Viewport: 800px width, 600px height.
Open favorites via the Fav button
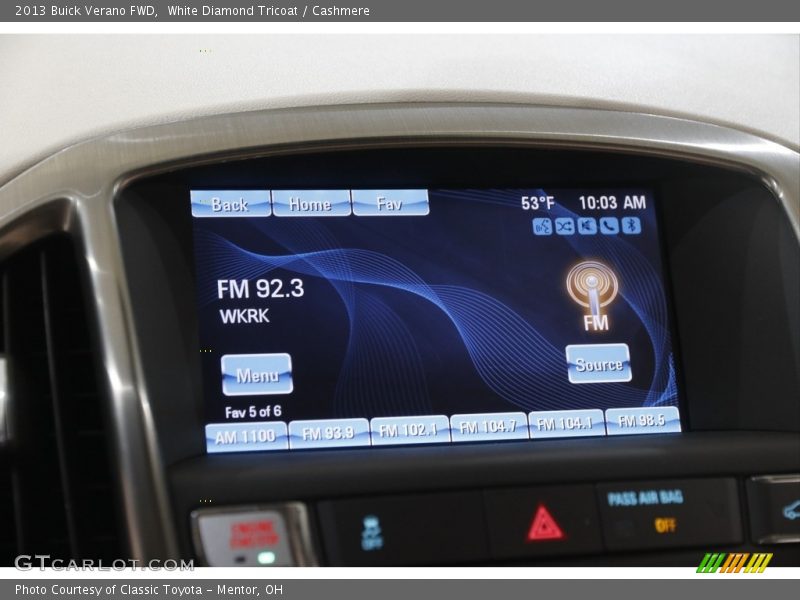[x=389, y=203]
